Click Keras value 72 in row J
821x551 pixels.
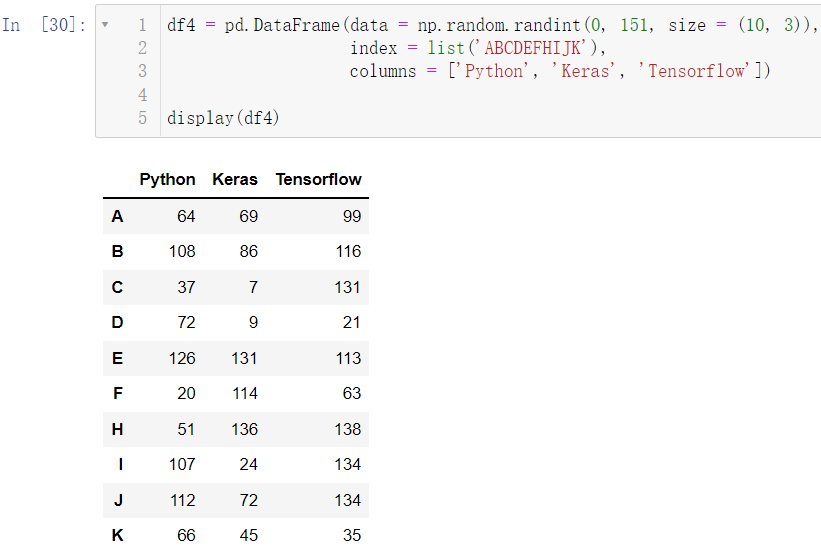249,500
